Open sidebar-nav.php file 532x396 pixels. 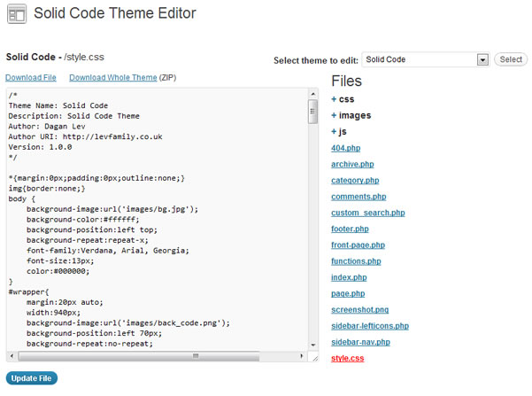pyautogui.click(x=360, y=342)
